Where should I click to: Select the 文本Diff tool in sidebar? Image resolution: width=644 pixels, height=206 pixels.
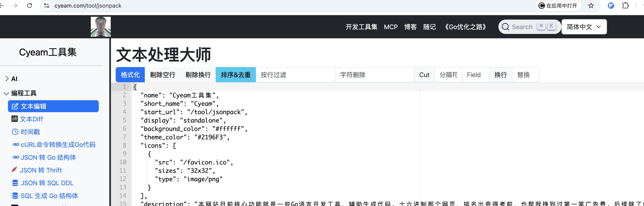[x=32, y=119]
